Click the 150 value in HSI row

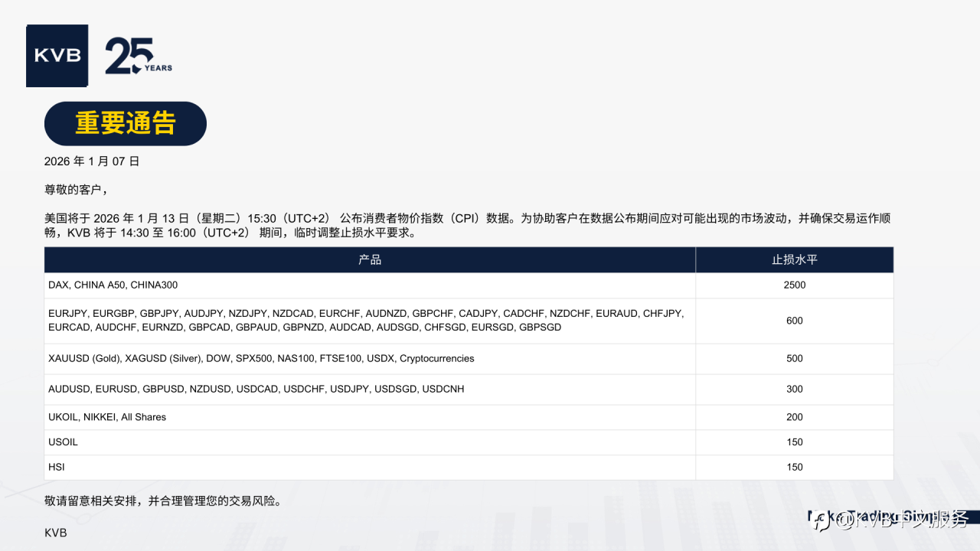[795, 467]
